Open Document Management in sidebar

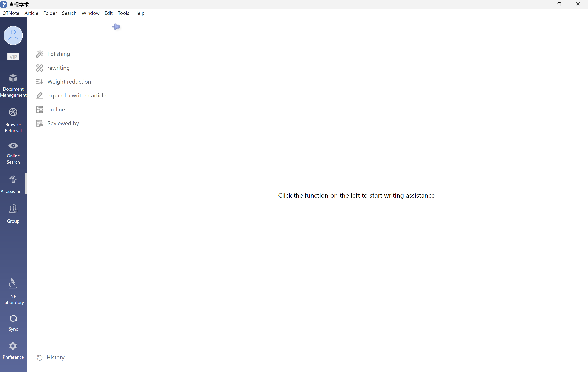tap(13, 85)
